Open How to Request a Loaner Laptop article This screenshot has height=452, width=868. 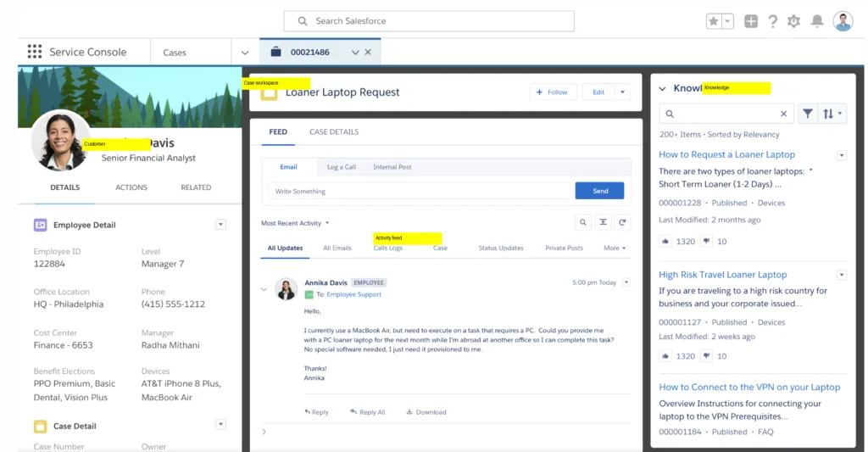click(x=726, y=154)
